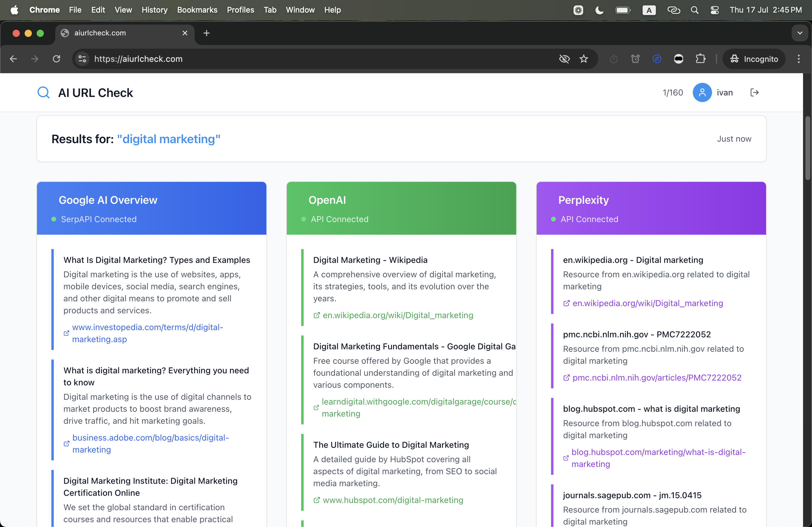Open the View menu

coord(123,10)
